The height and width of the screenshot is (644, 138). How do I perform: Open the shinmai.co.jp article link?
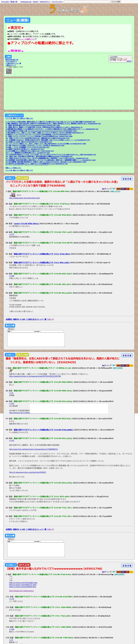point(35,376)
